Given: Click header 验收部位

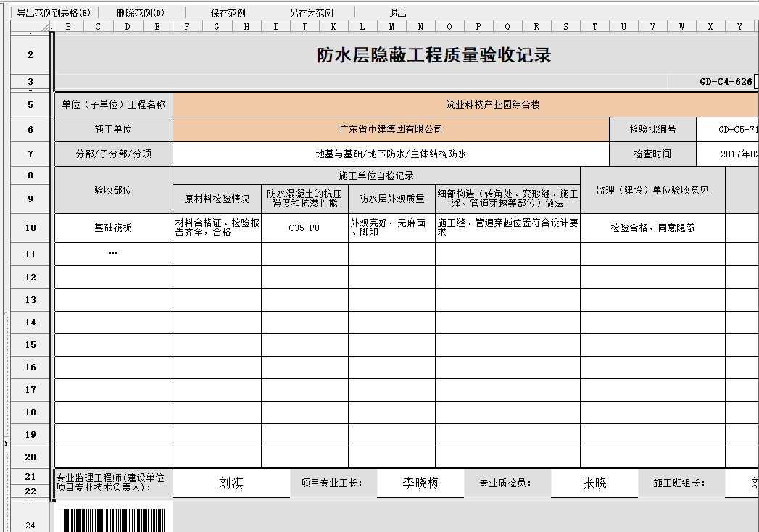Looking at the screenshot, I should (113, 190).
